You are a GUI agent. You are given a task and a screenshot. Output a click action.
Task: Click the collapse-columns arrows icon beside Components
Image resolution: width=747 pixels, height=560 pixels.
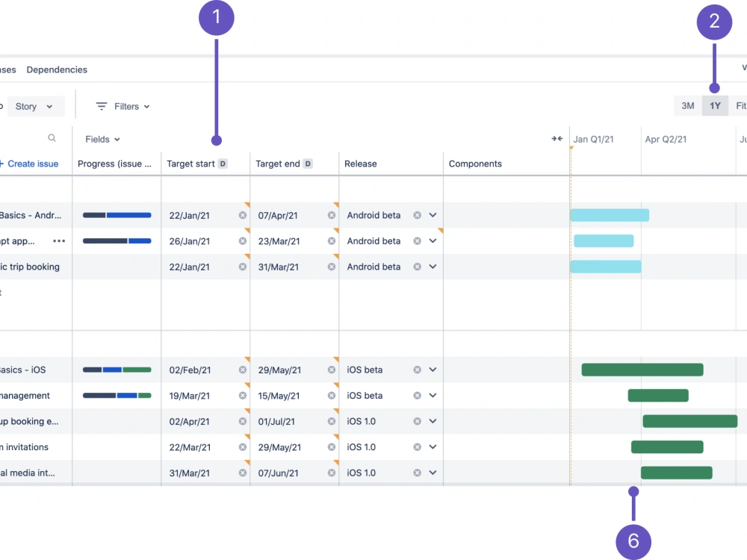point(557,138)
